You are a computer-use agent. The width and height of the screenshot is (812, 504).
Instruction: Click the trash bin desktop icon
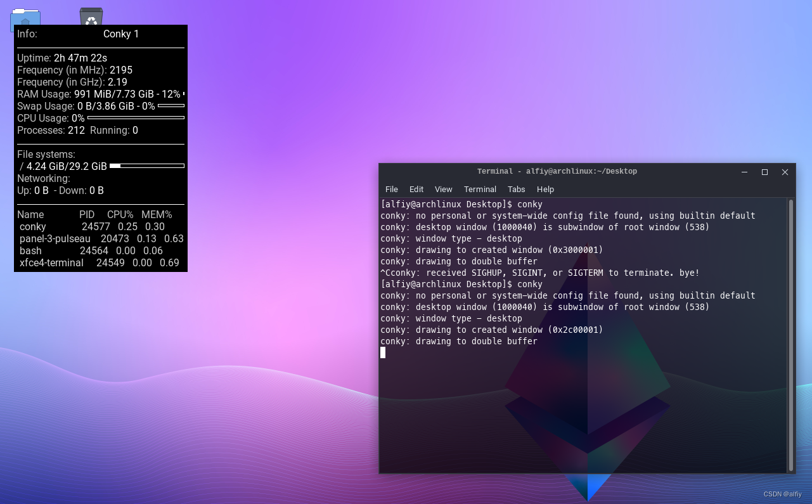[x=91, y=16]
